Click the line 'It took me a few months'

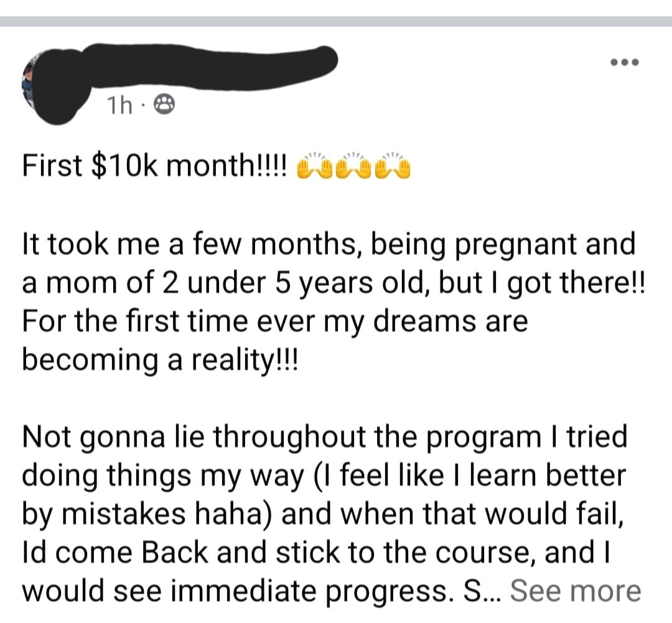329,246
